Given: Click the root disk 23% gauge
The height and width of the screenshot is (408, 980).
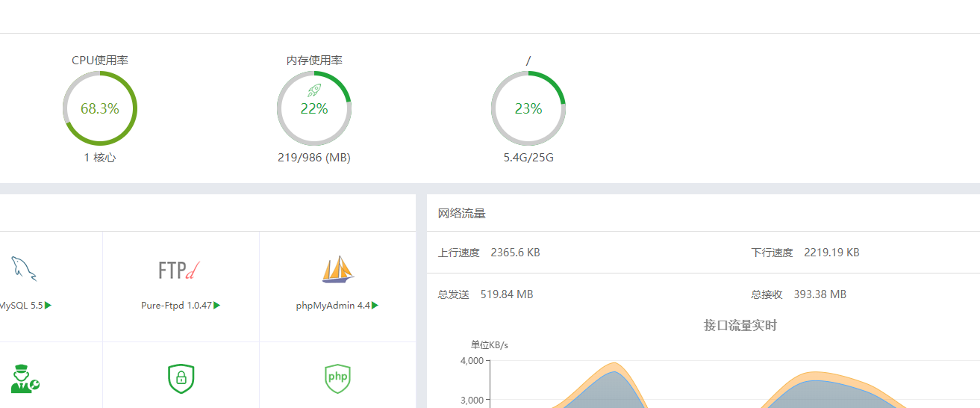Looking at the screenshot, I should click(x=528, y=108).
